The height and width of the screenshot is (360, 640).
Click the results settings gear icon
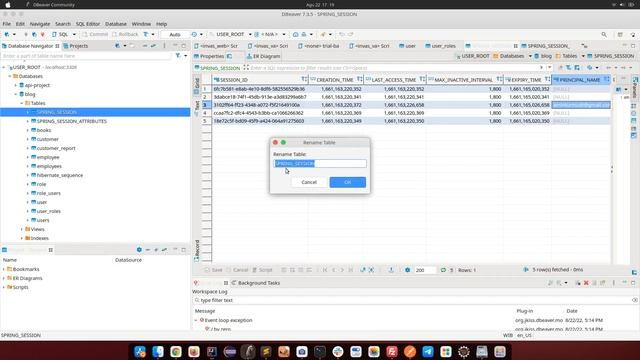[407, 270]
